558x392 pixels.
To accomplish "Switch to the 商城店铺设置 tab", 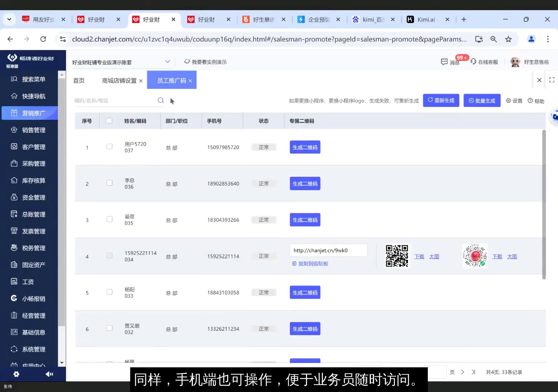I will [x=119, y=81].
